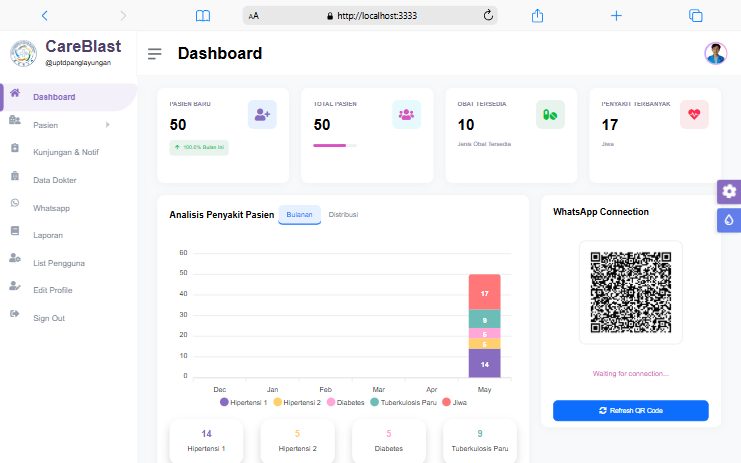Click Hipertensi 1 purple bar segment 14

(484, 363)
